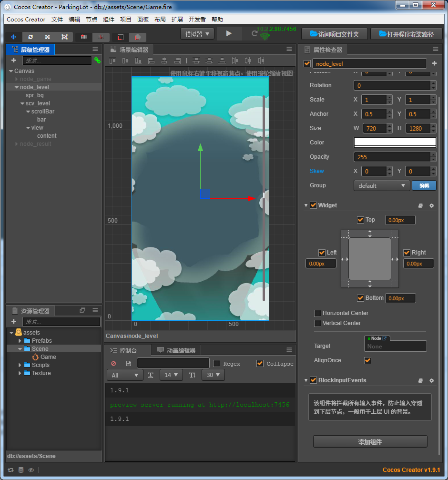Open the 文件 menu
This screenshot has height=480, width=448.
pos(57,19)
